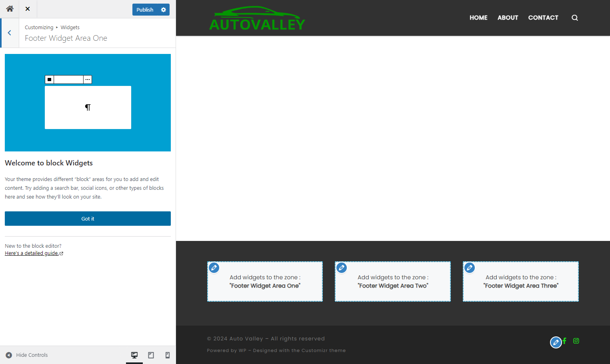Click the social links edit pencil icon
610x364 pixels.
[x=556, y=342]
